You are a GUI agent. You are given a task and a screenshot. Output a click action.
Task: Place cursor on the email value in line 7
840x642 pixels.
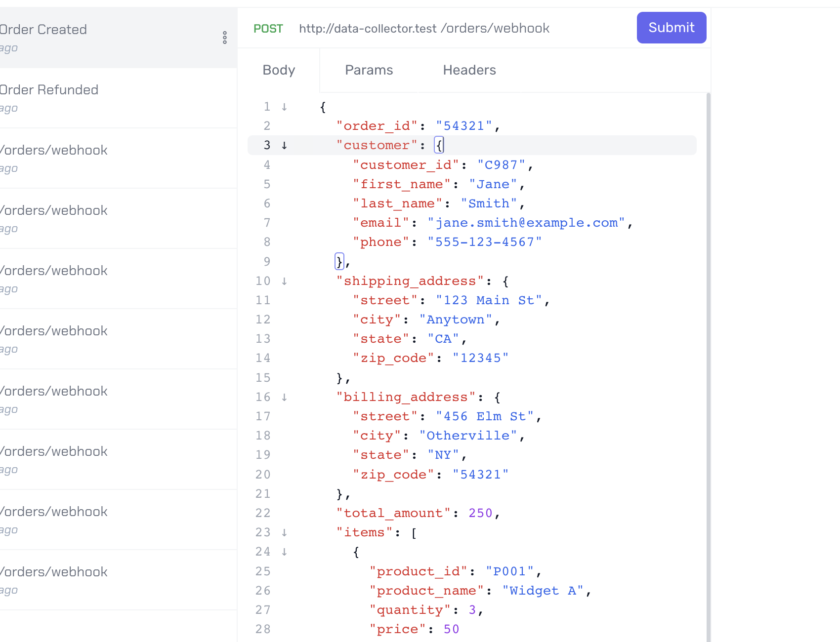[526, 223]
